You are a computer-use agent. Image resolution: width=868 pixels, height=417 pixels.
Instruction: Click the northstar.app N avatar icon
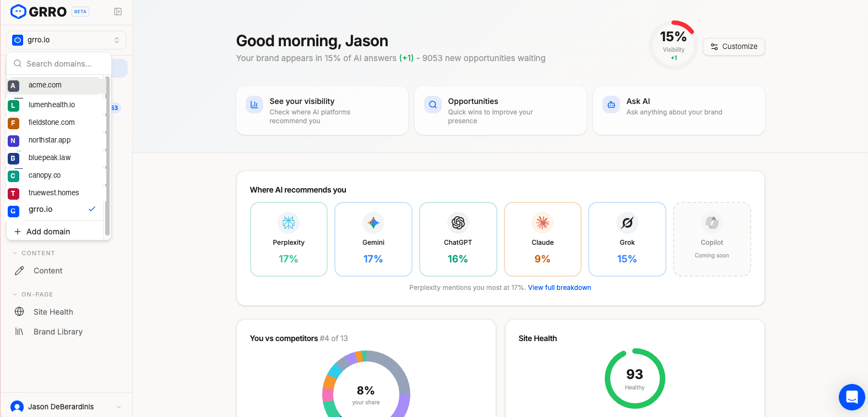[13, 140]
